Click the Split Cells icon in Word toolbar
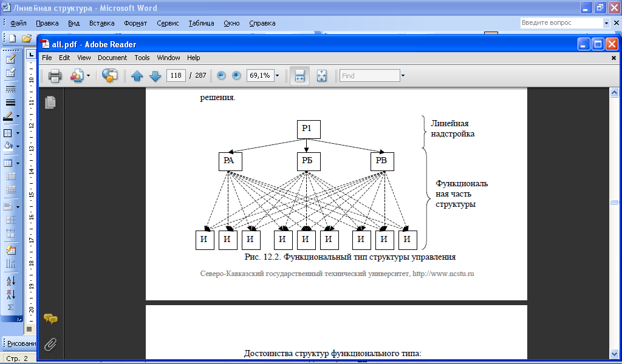This screenshot has height=364, width=622. click(11, 190)
